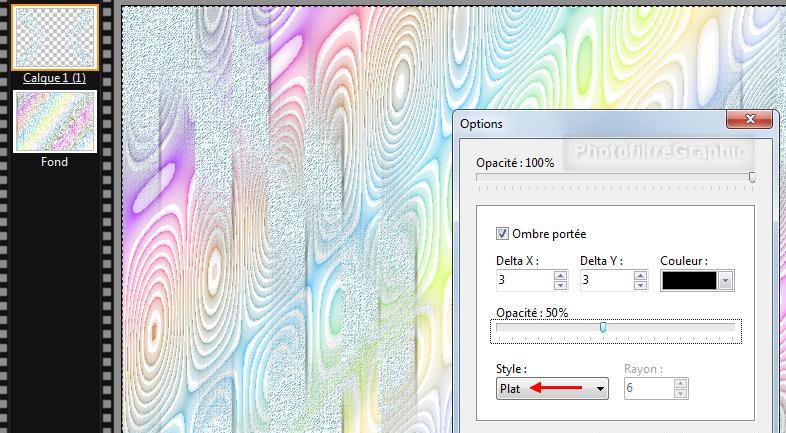Close the Options dialog
786x433 pixels.
[x=749, y=121]
